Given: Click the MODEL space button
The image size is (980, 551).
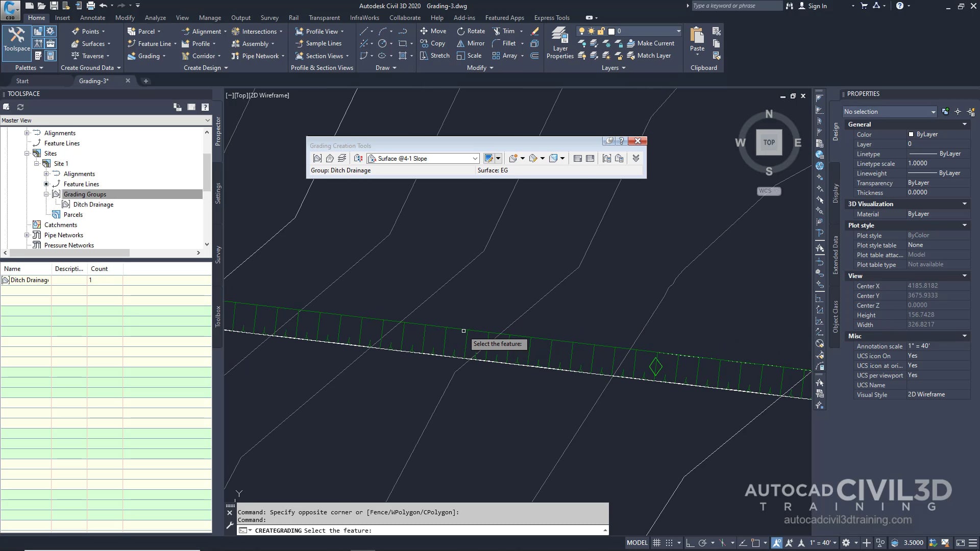Looking at the screenshot, I should tap(636, 543).
